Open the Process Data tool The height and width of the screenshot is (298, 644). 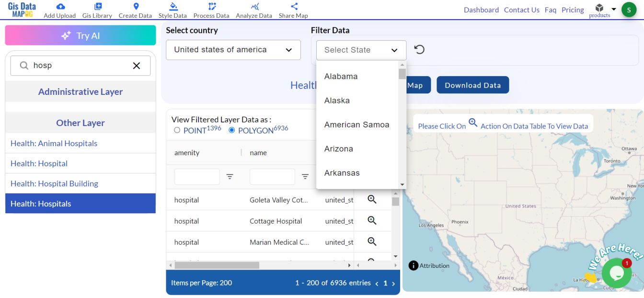[x=211, y=10]
